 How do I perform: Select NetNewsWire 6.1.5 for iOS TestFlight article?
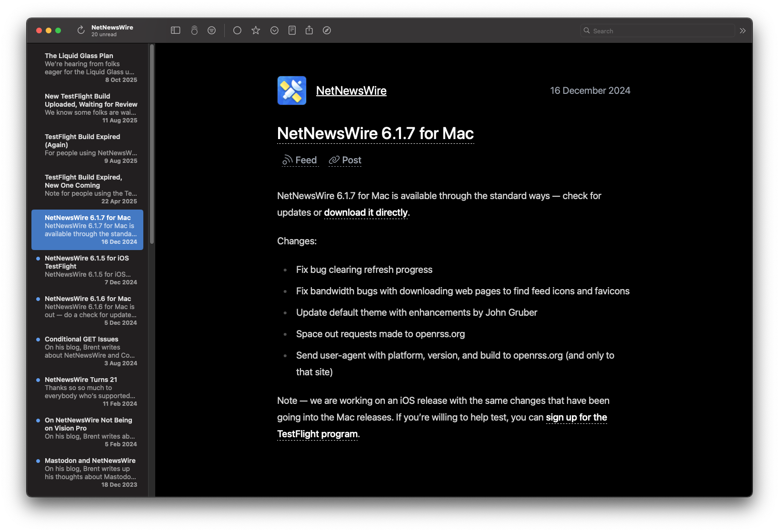pyautogui.click(x=88, y=270)
